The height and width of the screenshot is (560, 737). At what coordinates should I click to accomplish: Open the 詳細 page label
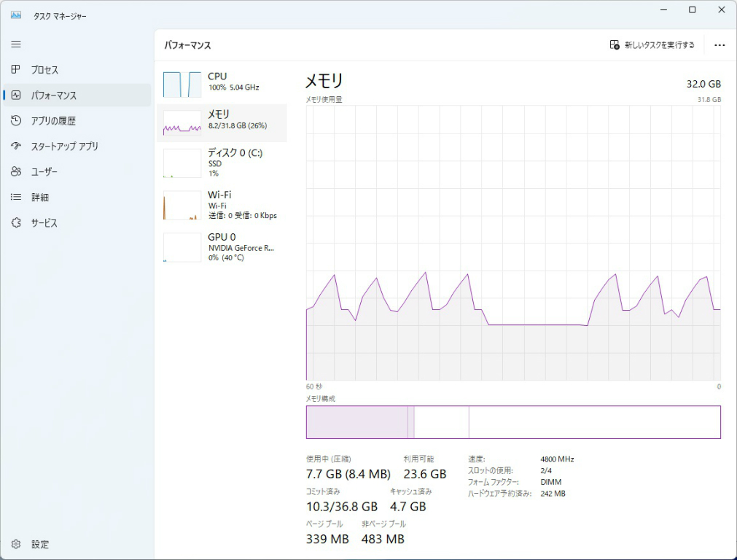pyautogui.click(x=40, y=197)
